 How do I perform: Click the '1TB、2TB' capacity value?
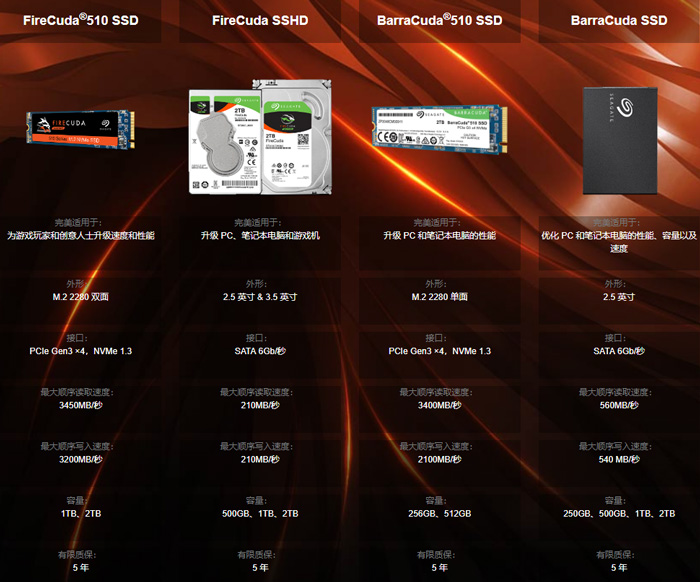[81, 514]
